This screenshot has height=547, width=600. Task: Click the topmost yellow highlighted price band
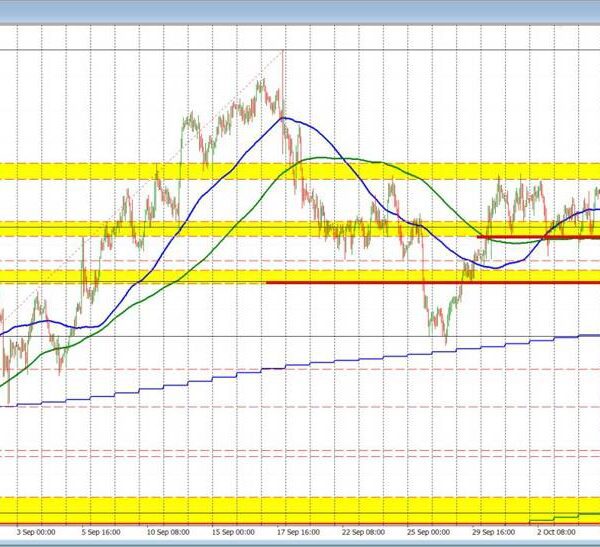click(x=300, y=170)
